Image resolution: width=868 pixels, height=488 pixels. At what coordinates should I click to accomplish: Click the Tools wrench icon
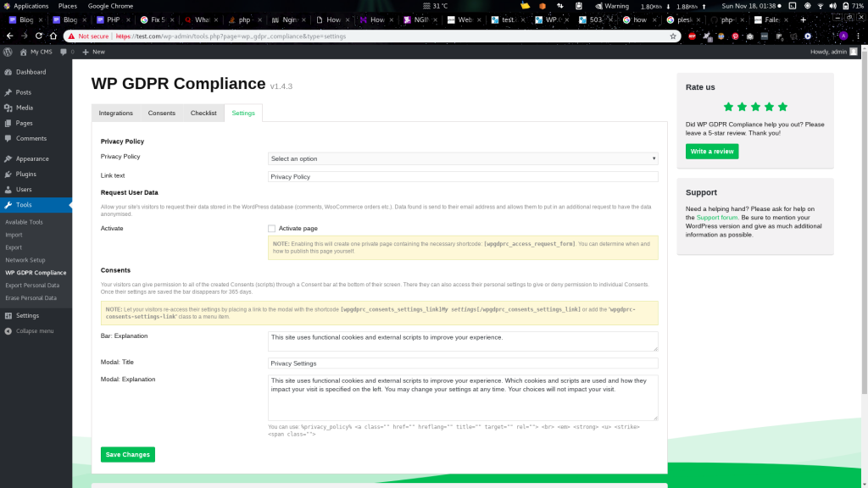tap(8, 205)
